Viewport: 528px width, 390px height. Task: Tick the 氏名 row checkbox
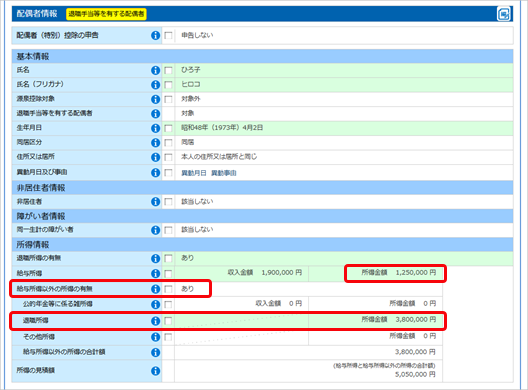click(x=168, y=70)
